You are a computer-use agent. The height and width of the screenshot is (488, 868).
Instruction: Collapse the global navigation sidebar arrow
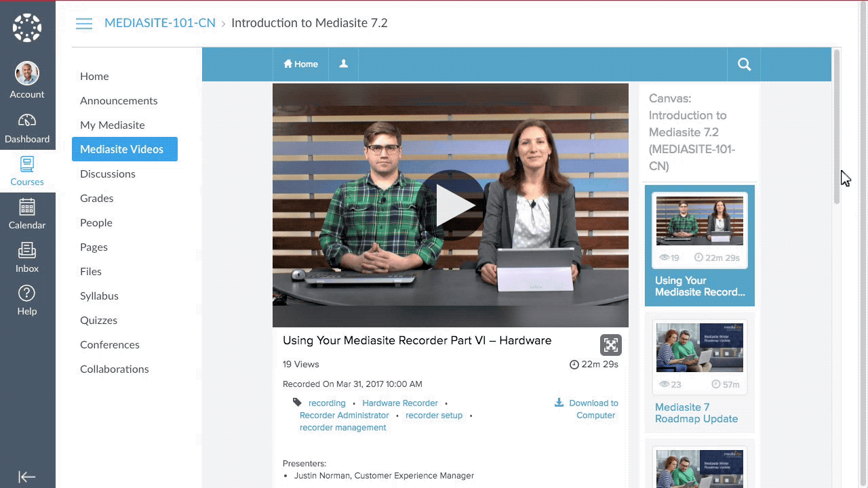coord(27,477)
